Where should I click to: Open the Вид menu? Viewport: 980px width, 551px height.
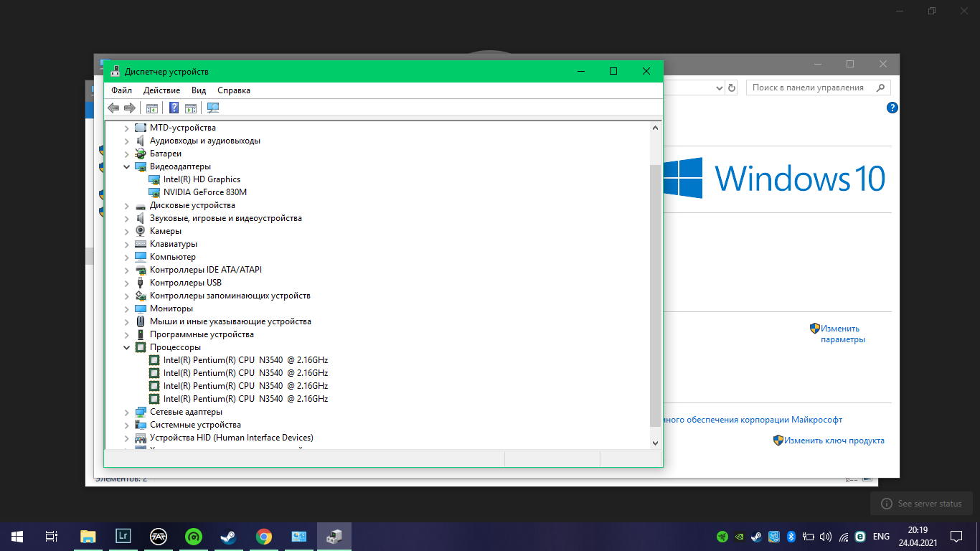point(199,90)
